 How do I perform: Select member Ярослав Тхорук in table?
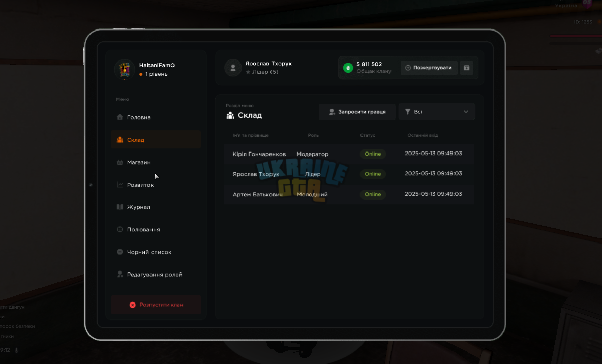(x=349, y=174)
